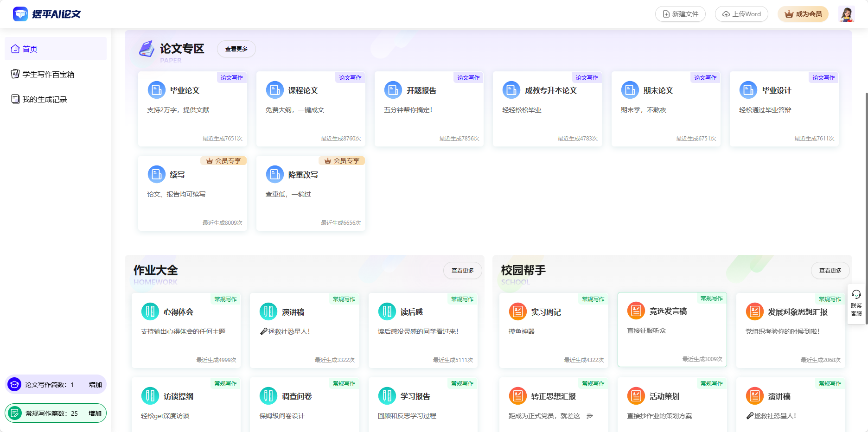Click the 成教专升本论文 card title
This screenshot has height=432, width=868.
click(x=551, y=90)
